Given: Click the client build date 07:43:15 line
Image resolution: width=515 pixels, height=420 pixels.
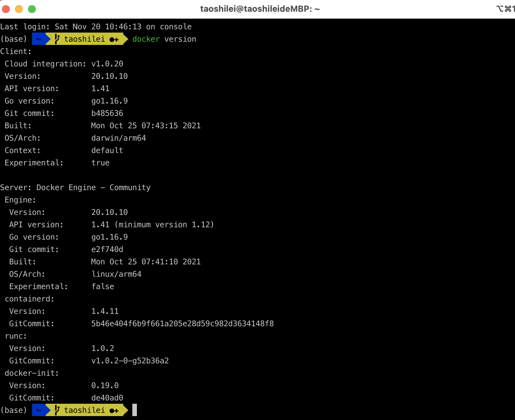Looking at the screenshot, I should (146, 126).
